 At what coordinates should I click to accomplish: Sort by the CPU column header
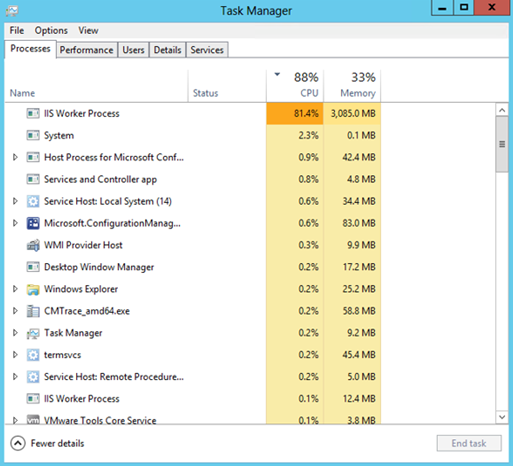pyautogui.click(x=295, y=86)
